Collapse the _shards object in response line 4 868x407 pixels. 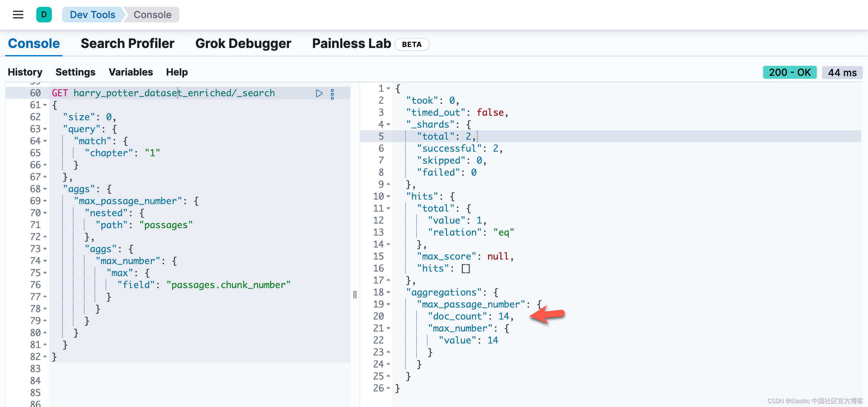coord(388,124)
